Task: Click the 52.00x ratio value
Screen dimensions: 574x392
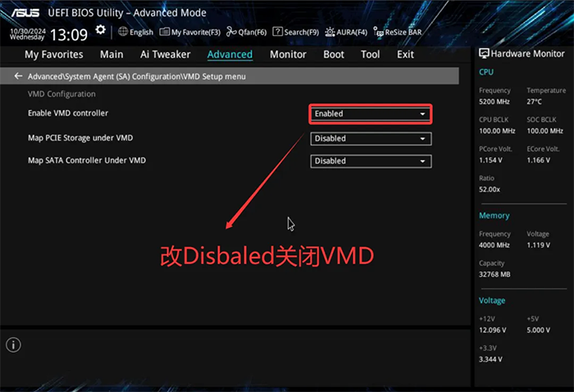Action: click(490, 189)
